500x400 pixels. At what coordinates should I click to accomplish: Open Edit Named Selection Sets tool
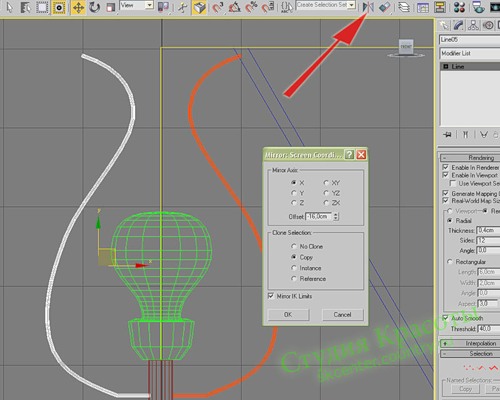[x=287, y=7]
